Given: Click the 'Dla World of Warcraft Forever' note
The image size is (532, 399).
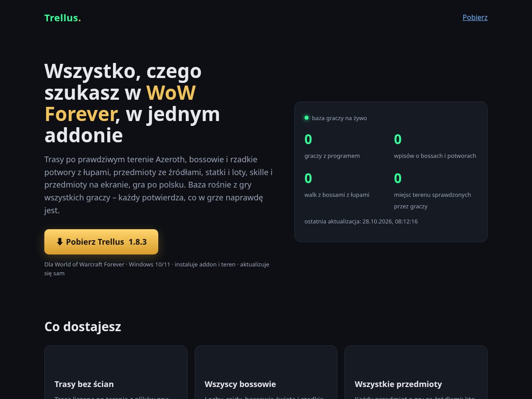Looking at the screenshot, I should point(156,269).
